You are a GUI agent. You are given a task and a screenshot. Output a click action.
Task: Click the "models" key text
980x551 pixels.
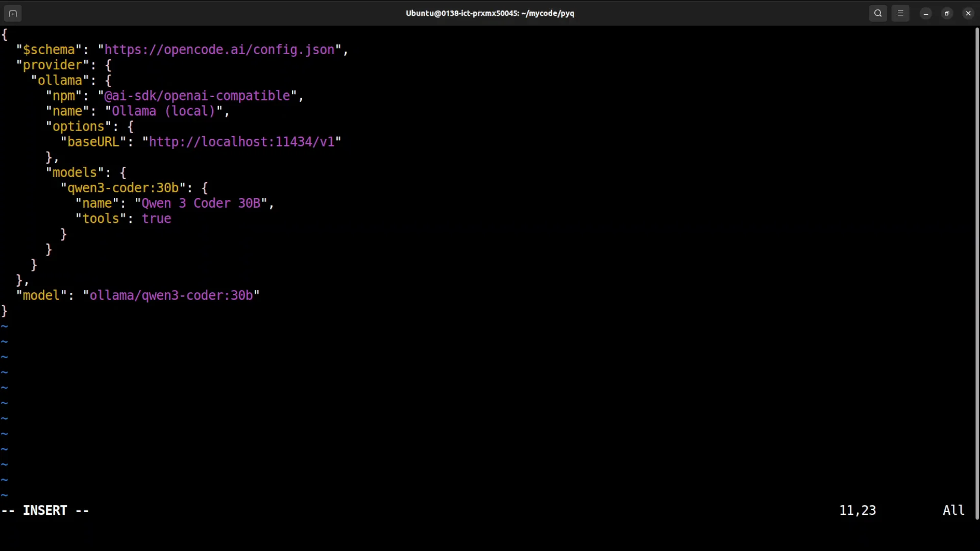point(75,172)
